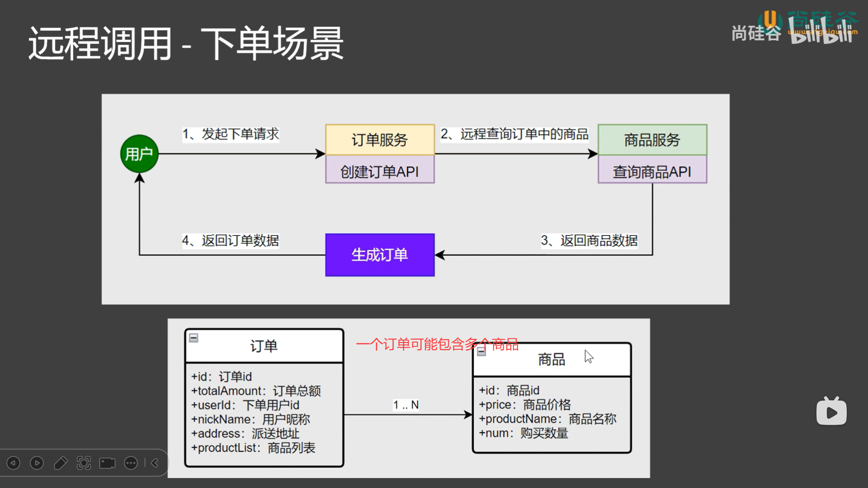Click the 商品服务 service box
This screenshot has width=868, height=488.
[652, 140]
